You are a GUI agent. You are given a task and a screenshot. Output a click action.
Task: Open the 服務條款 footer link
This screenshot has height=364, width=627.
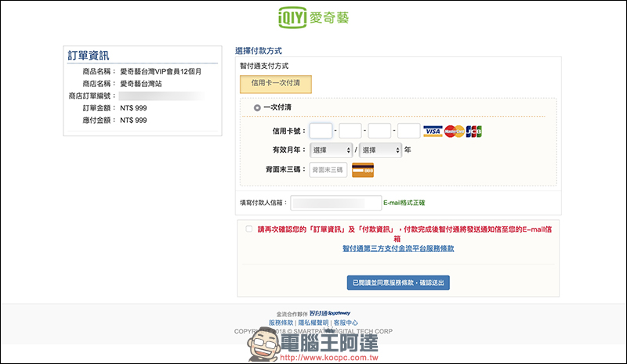point(281,323)
